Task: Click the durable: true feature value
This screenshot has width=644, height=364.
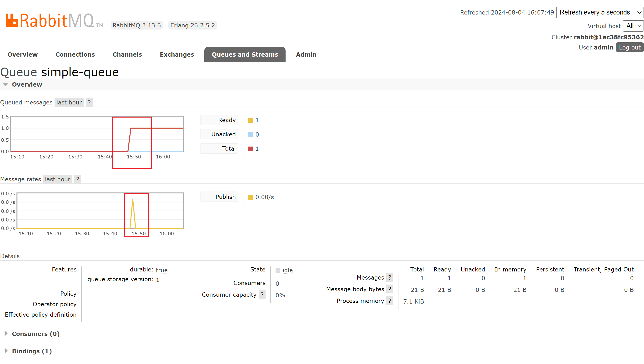Action: click(162, 270)
